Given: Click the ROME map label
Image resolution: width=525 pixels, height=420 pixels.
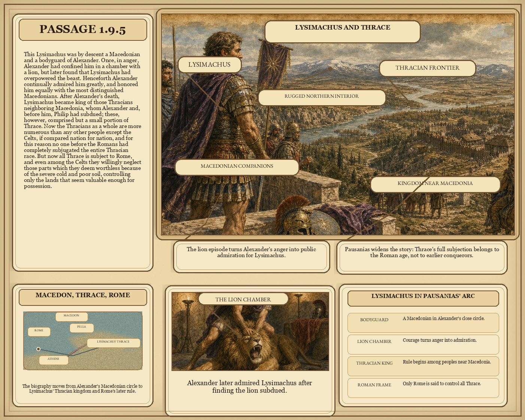Looking at the screenshot, I should click(x=39, y=331).
